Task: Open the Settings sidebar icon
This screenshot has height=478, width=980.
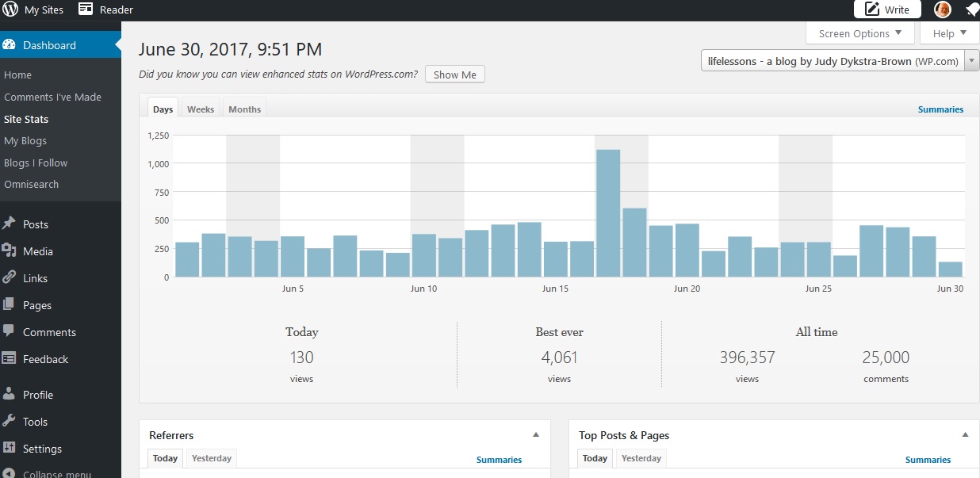Action: point(9,449)
